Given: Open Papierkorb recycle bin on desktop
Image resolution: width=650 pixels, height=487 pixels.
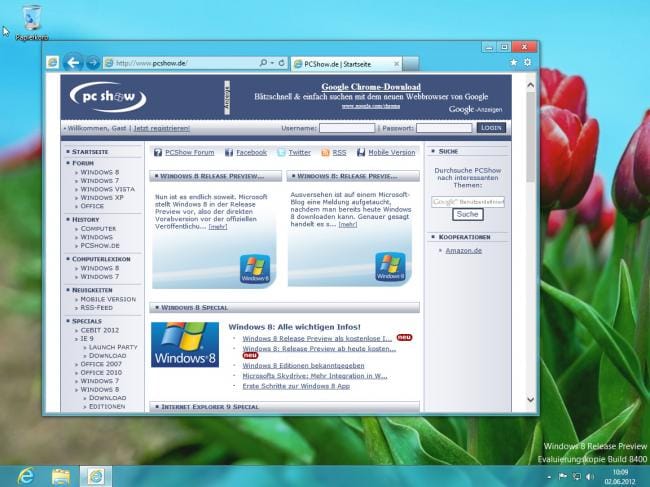Looking at the screenshot, I should click(32, 22).
